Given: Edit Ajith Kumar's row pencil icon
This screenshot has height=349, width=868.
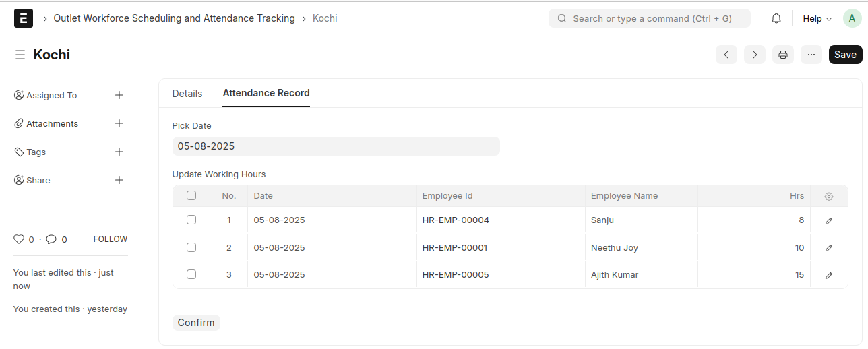Looking at the screenshot, I should [829, 275].
